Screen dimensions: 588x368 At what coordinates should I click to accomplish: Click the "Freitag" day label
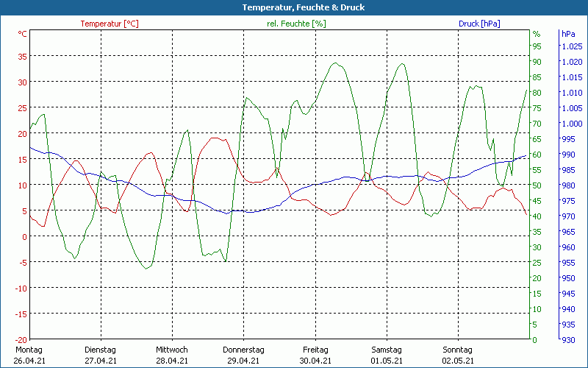315,350
